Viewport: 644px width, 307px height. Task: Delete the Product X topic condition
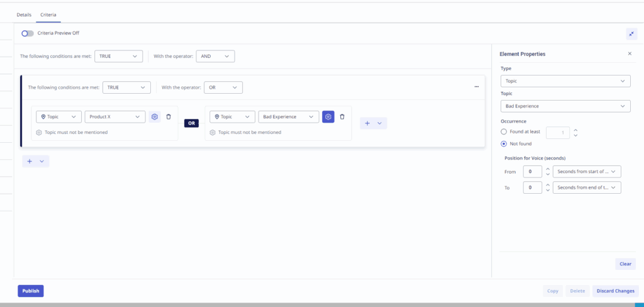pos(169,116)
